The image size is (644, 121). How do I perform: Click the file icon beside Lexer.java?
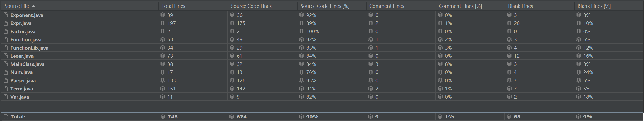click(6, 56)
